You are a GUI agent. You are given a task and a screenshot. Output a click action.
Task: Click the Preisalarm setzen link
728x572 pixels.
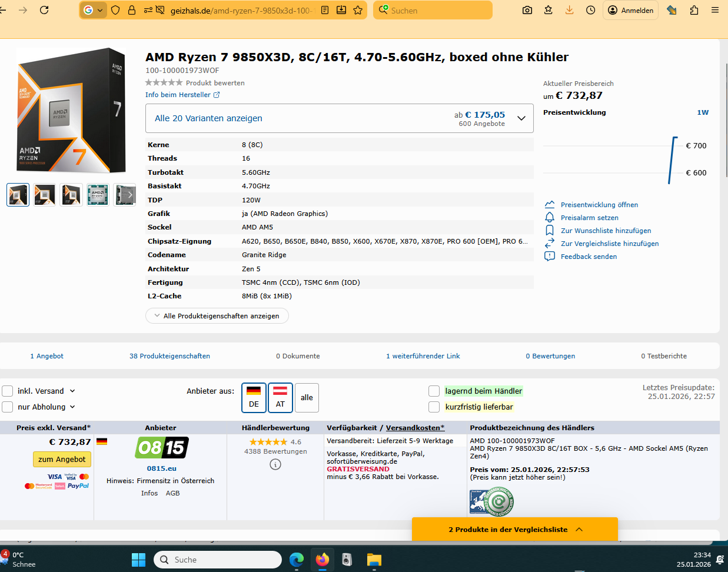pyautogui.click(x=590, y=218)
